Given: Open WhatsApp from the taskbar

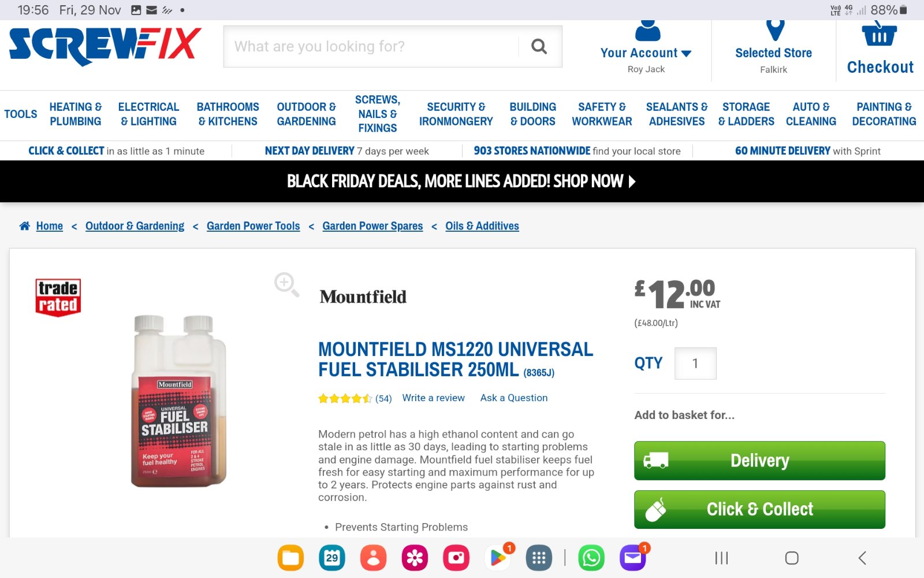Looking at the screenshot, I should (x=591, y=558).
